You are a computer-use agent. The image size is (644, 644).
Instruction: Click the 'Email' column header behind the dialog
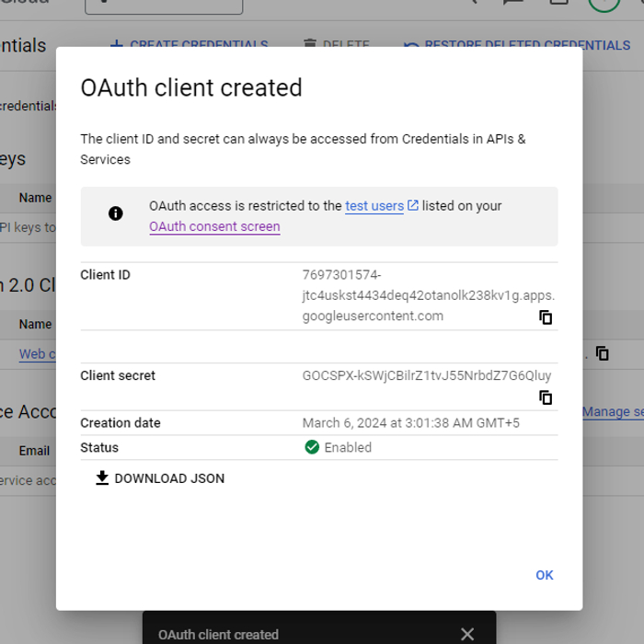coord(34,451)
